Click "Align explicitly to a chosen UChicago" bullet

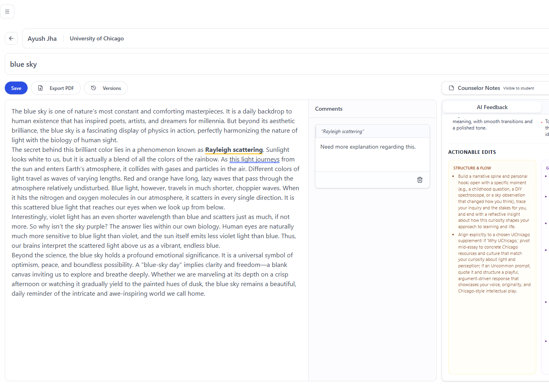(494, 263)
